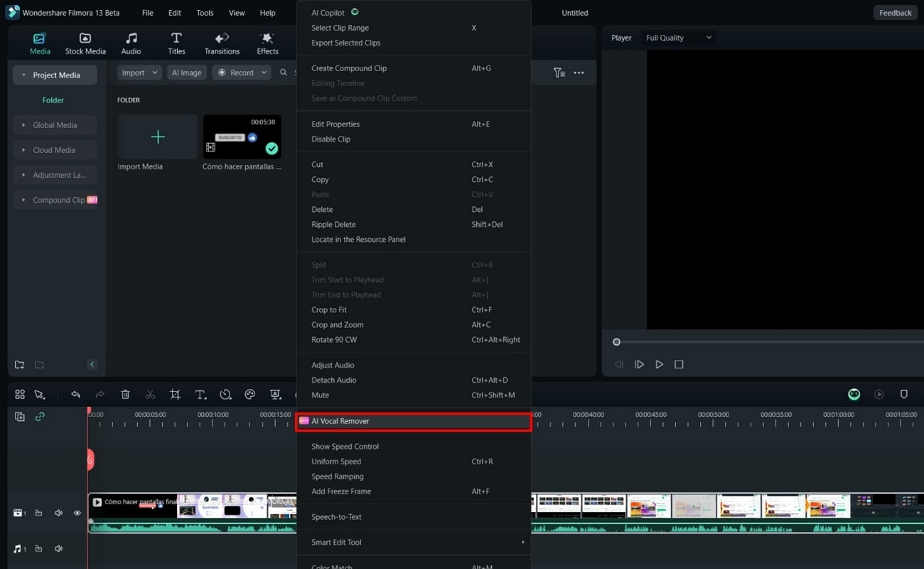Click the green screen portrait icon
This screenshot has height=569, width=924.
275,394
